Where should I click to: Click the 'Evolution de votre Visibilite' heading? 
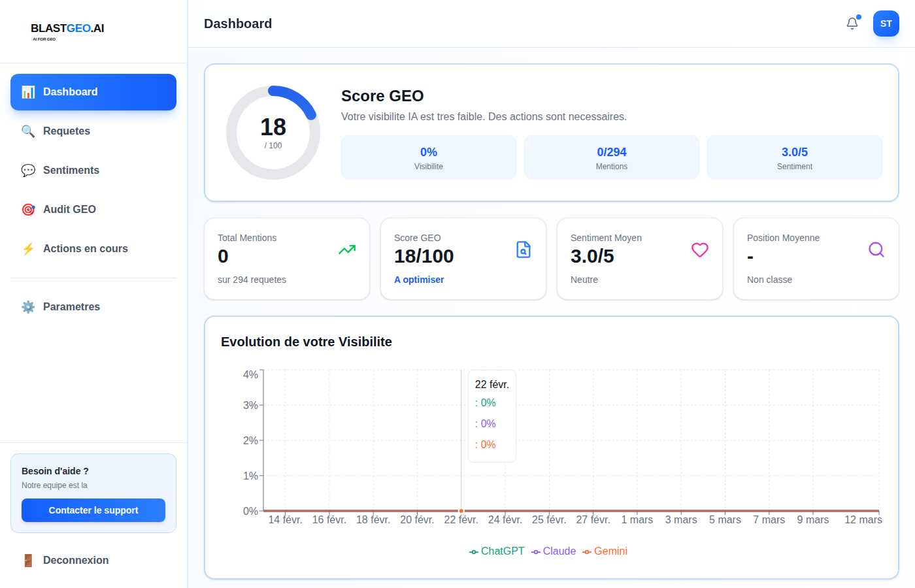click(x=307, y=342)
